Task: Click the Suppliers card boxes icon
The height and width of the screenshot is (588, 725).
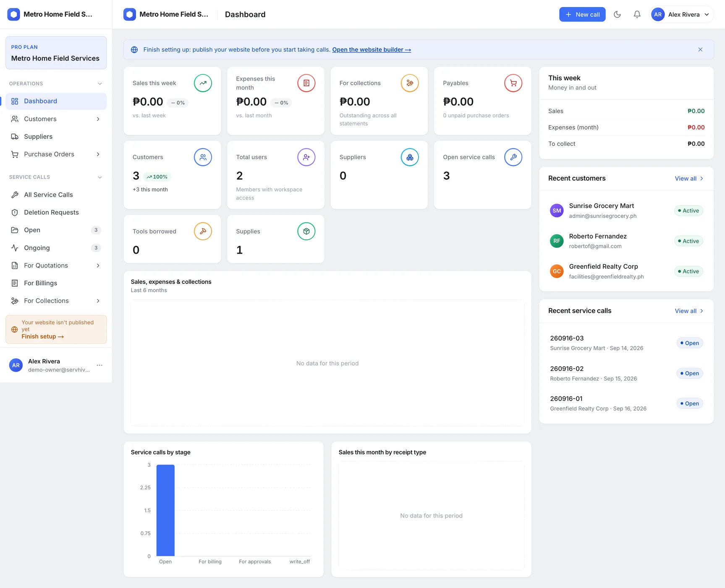Action: click(410, 157)
